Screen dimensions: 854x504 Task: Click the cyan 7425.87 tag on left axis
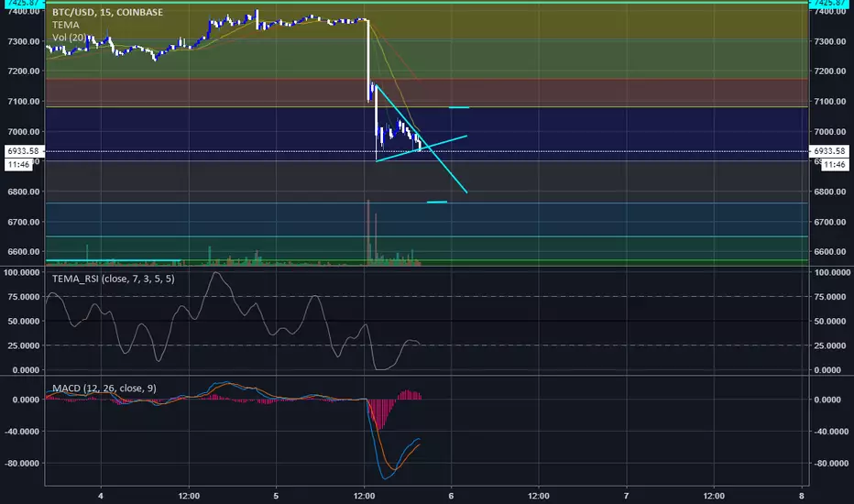pyautogui.click(x=24, y=4)
